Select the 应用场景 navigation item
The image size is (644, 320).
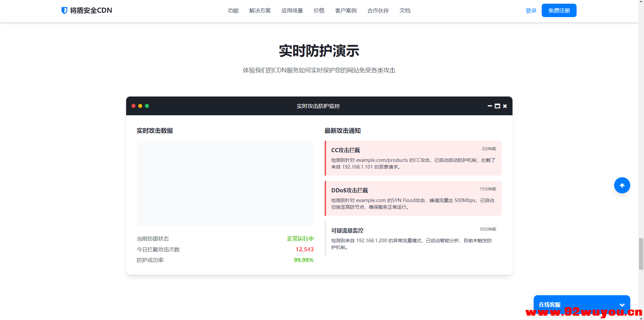[x=292, y=10]
